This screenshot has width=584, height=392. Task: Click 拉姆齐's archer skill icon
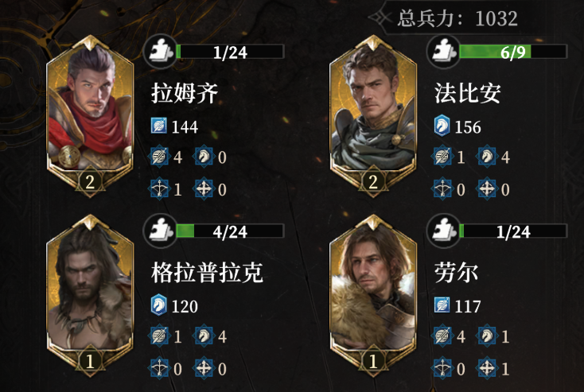click(159, 188)
